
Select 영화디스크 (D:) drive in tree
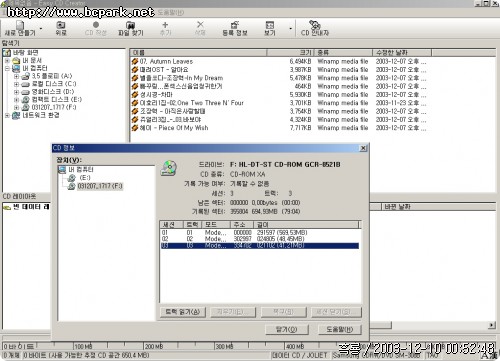tap(48, 92)
